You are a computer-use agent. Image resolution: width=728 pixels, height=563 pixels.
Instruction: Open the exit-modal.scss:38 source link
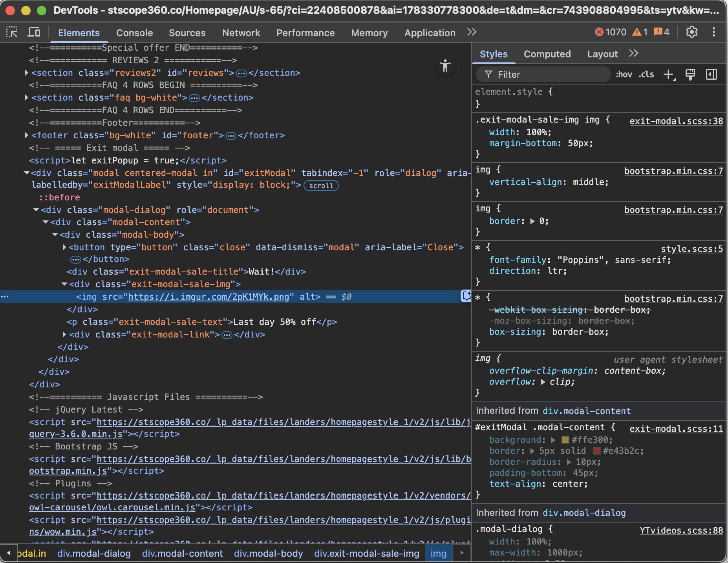(x=676, y=121)
